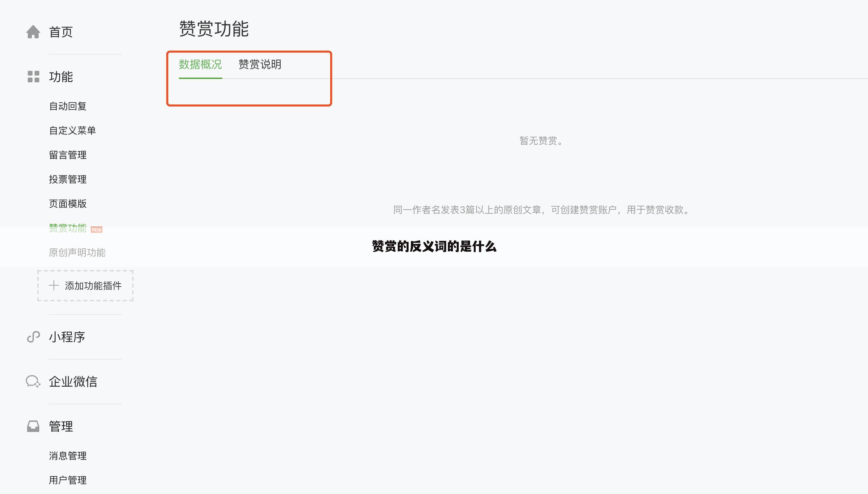Viewport: 868px width, 494px height.
Task: Open 首页 in the sidebar
Action: 61,32
